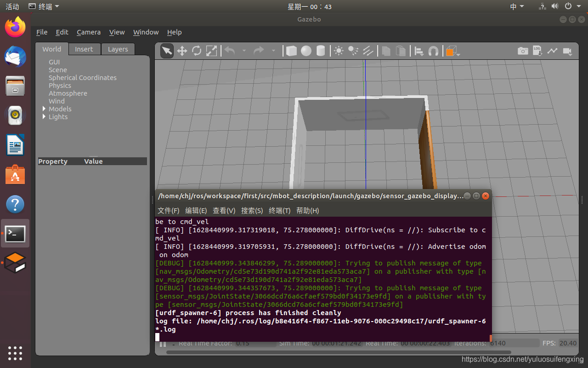588x368 pixels.
Task: Add a point light
Action: 339,51
